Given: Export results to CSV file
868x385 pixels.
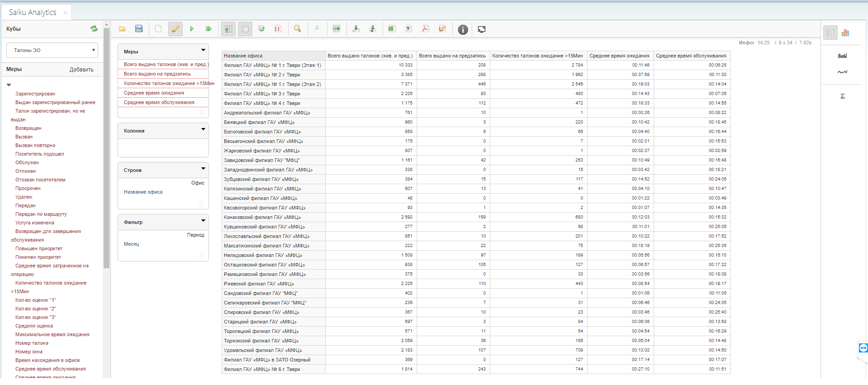Looking at the screenshot, I should click(x=409, y=29).
